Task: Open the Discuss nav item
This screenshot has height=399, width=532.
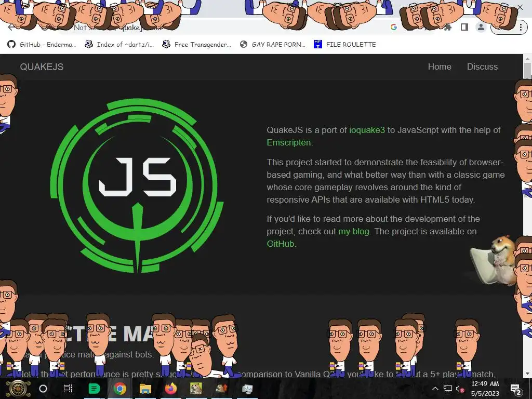Action: (x=482, y=66)
